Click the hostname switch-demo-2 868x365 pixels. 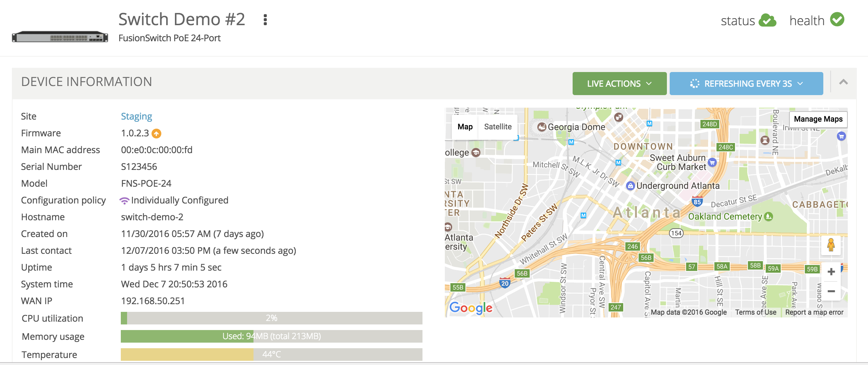(152, 217)
